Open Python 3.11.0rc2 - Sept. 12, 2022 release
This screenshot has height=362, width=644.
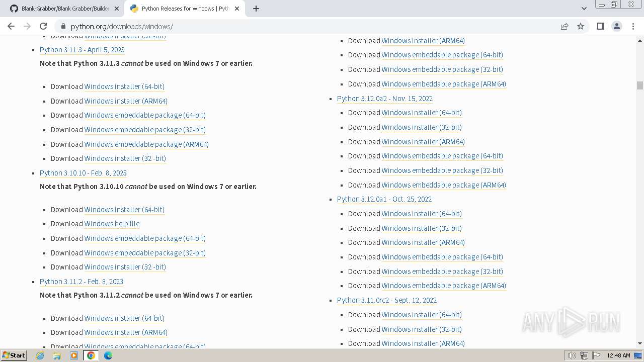coord(387,300)
